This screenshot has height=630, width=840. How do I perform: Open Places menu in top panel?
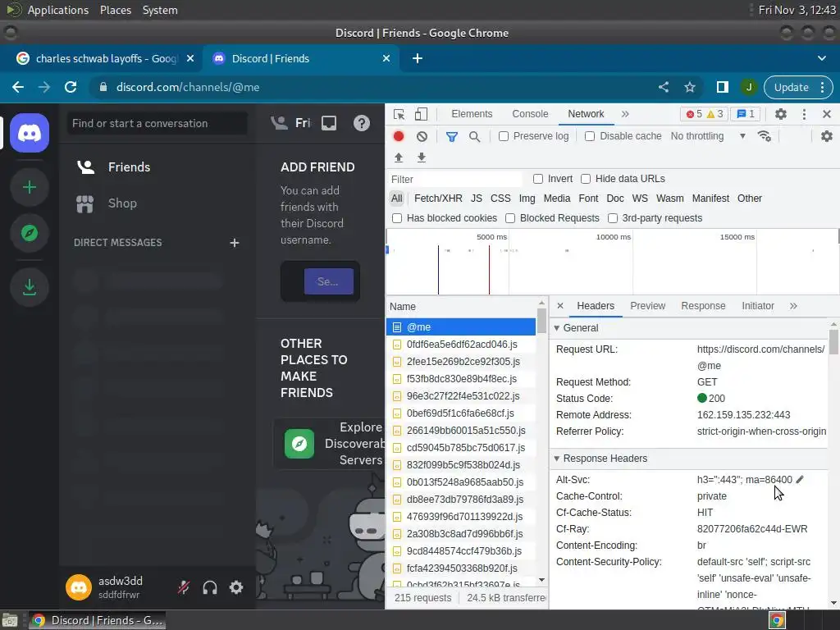115,10
